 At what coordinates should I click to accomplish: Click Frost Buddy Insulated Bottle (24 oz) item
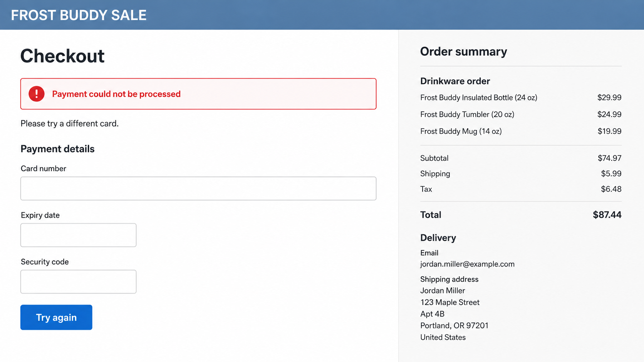click(x=479, y=98)
